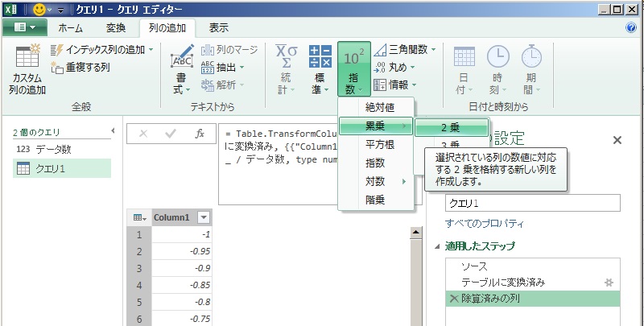
Task: Click the table icon in grid corner
Action: (139, 217)
